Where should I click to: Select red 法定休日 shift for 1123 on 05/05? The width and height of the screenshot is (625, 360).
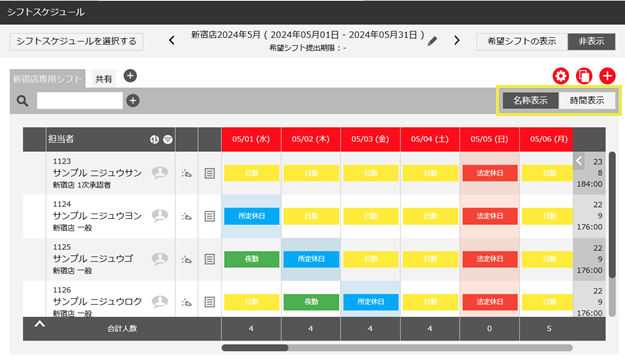[490, 173]
